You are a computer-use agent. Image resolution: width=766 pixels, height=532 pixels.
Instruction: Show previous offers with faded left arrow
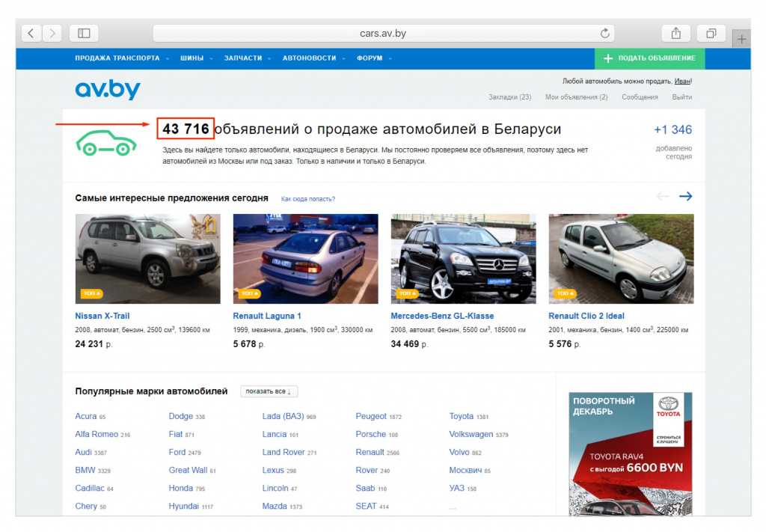click(x=663, y=196)
